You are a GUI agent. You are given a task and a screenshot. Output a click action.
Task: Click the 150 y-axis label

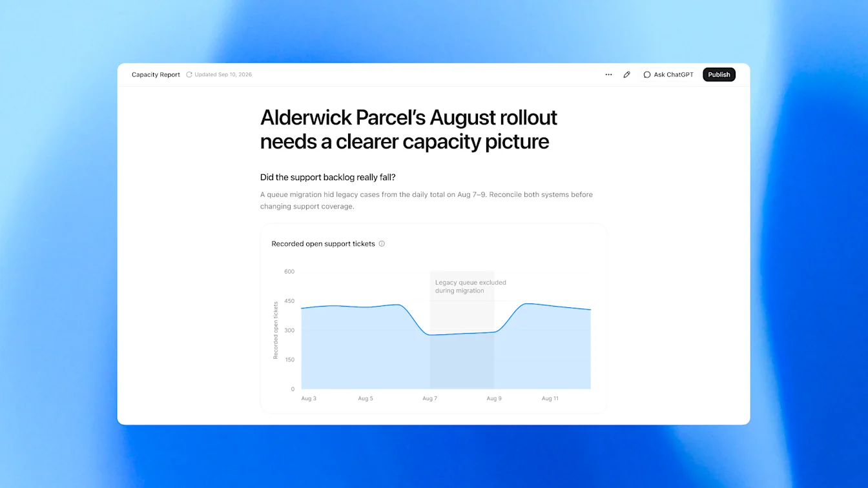(x=289, y=360)
